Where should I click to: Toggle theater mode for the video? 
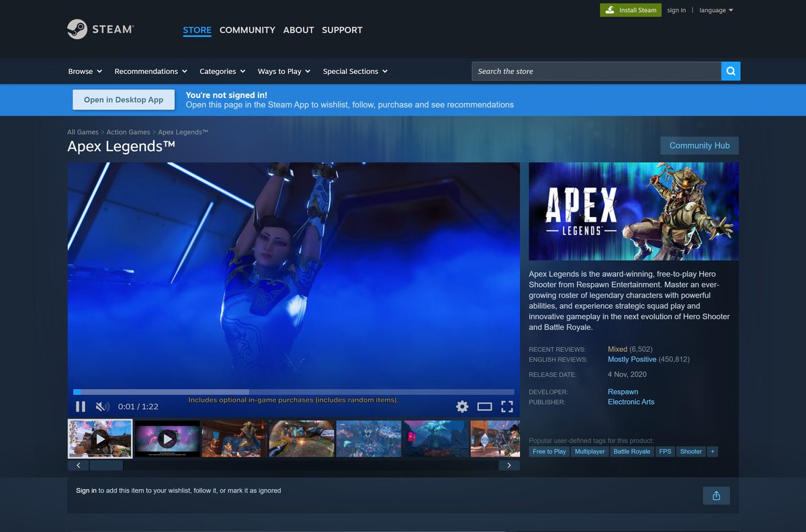click(485, 406)
